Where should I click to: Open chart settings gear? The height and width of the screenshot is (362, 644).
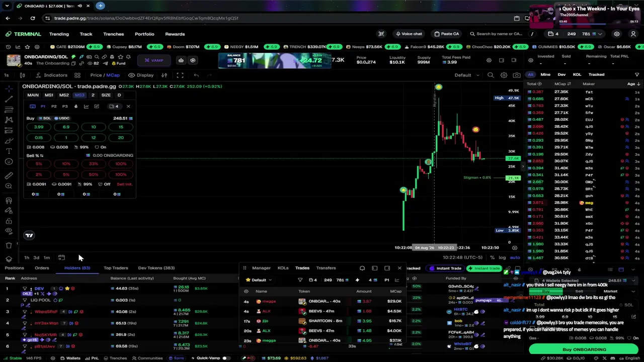click(x=504, y=75)
